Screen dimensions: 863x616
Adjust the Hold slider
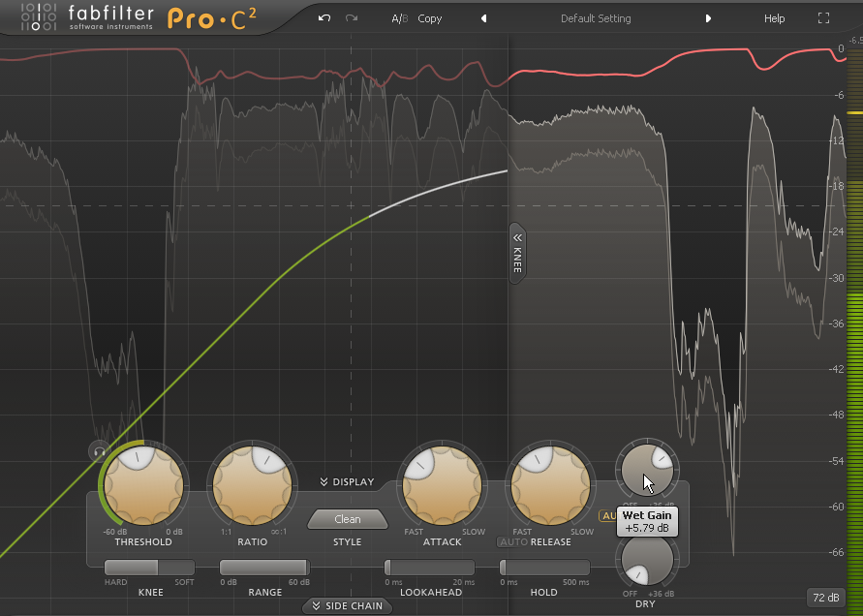point(544,568)
